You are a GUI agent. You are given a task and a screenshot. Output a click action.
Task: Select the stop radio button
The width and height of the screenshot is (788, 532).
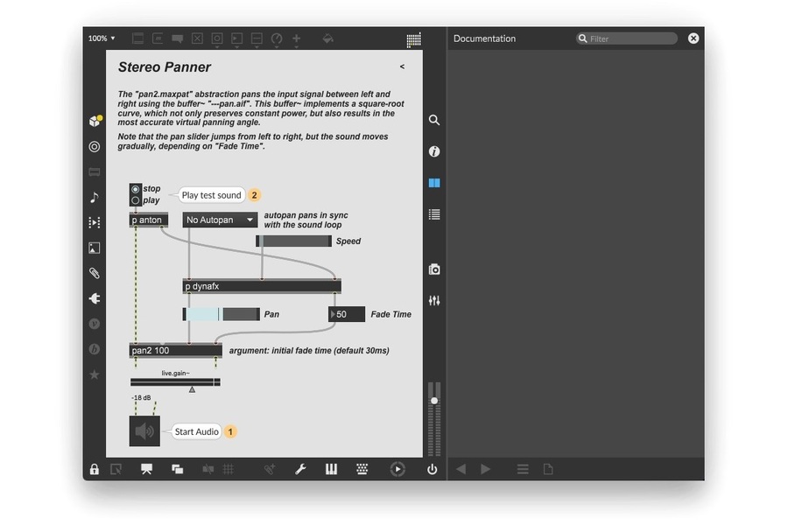tap(135, 189)
